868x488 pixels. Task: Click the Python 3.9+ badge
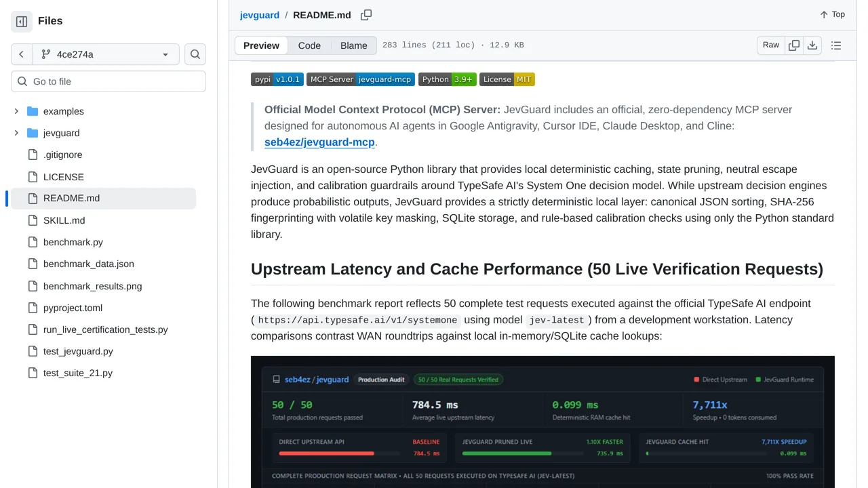[x=448, y=79]
